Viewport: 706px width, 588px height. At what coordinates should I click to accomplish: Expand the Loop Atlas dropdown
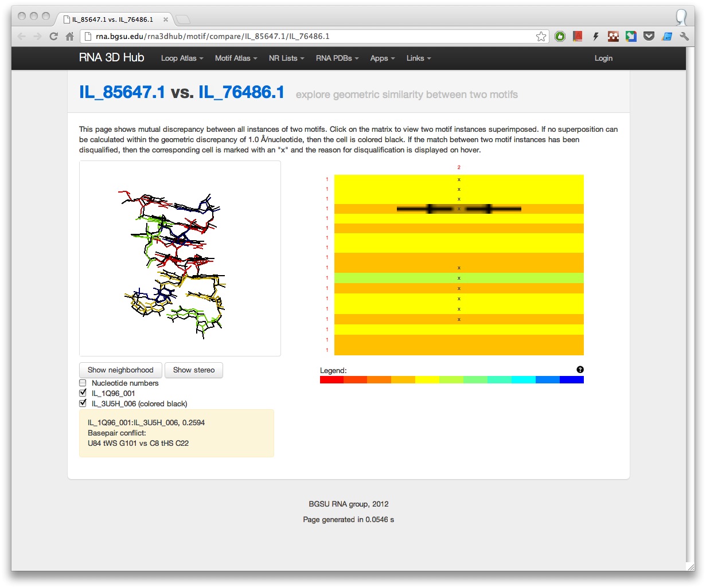[182, 58]
